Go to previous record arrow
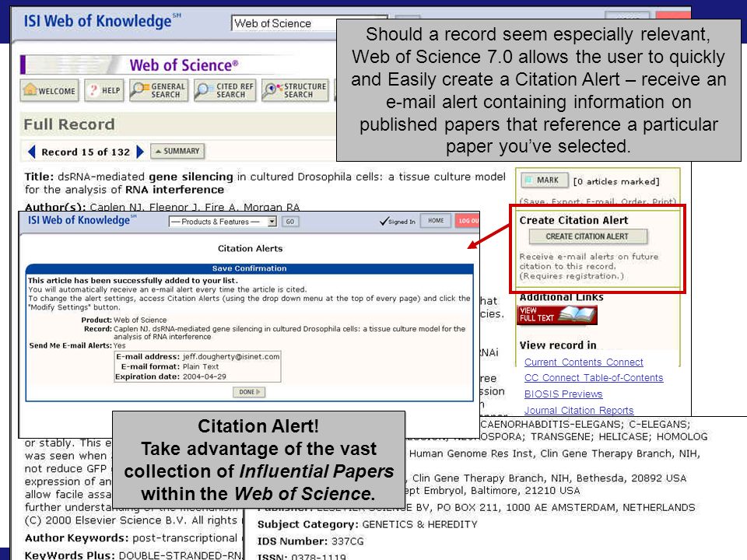 click(32, 152)
